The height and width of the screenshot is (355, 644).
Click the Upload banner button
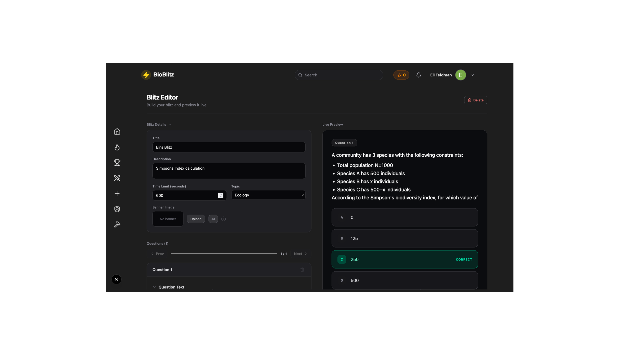[195, 219]
